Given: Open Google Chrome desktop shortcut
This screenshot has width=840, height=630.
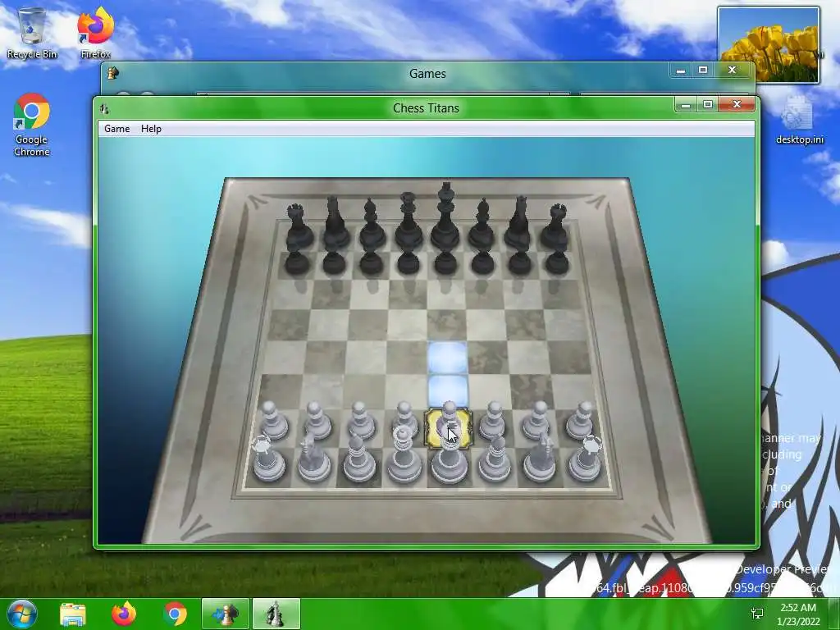Looking at the screenshot, I should [32, 125].
